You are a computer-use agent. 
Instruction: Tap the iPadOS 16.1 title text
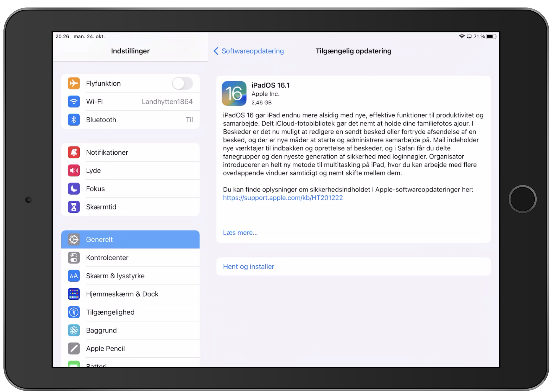point(271,85)
